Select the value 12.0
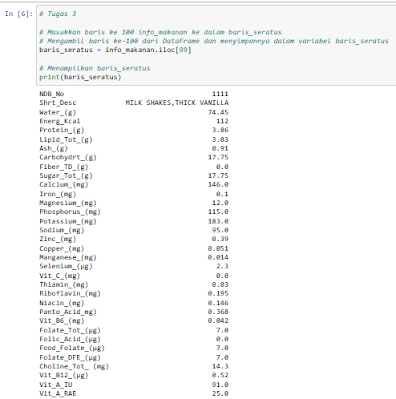Screen dimensions: 396x399 (x=220, y=203)
